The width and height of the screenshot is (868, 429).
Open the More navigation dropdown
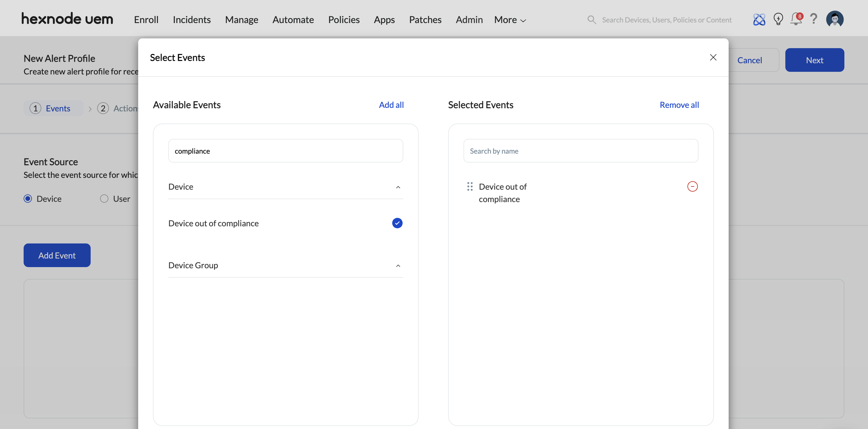510,20
